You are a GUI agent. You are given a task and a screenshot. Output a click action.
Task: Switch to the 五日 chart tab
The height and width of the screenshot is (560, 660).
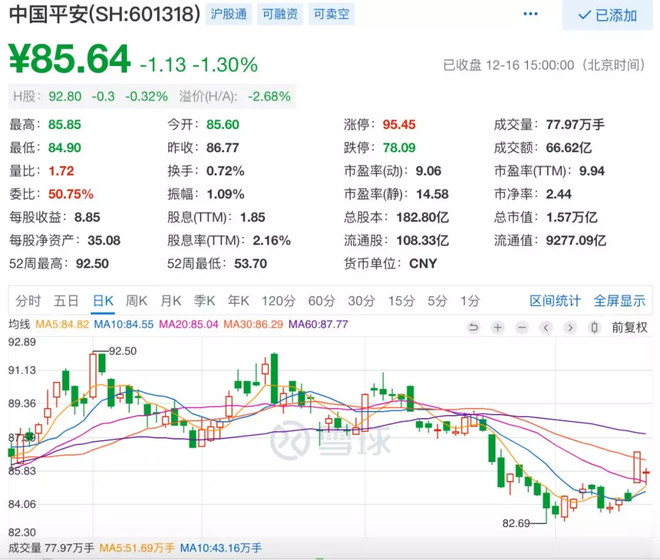click(67, 301)
